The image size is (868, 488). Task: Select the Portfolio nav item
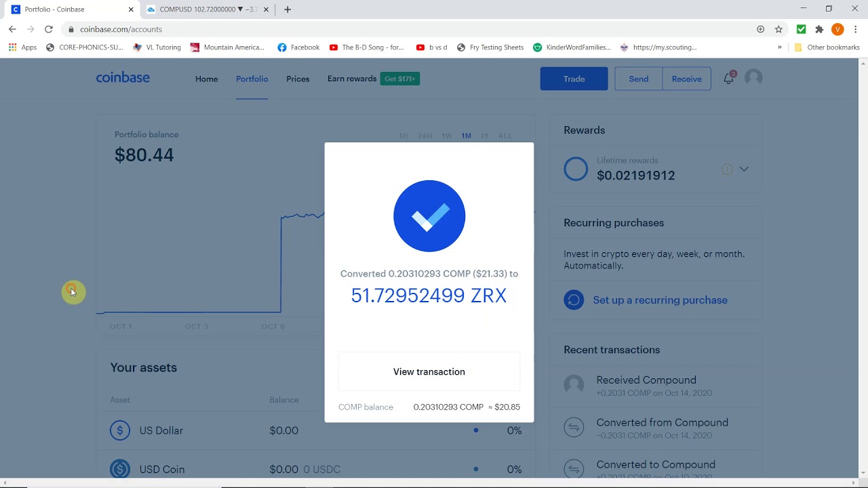(x=252, y=79)
